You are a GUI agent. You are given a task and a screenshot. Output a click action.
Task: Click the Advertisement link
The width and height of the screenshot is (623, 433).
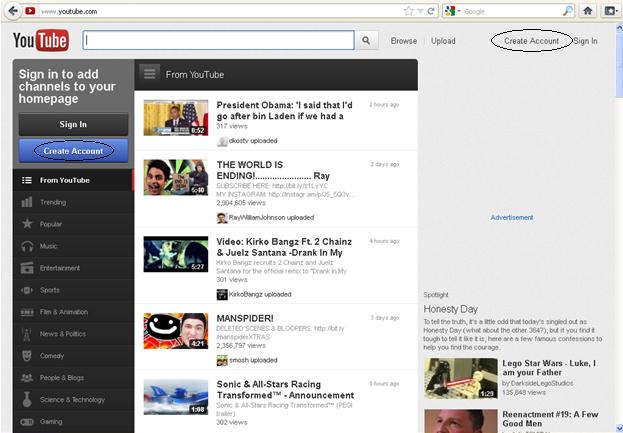(512, 218)
